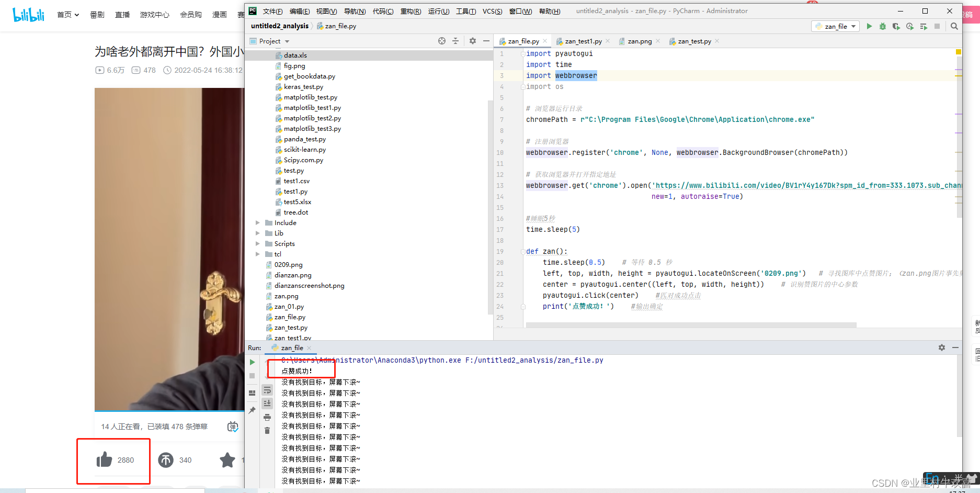Open Project panel settings gear
Screen dimensions: 980x493
(473, 41)
